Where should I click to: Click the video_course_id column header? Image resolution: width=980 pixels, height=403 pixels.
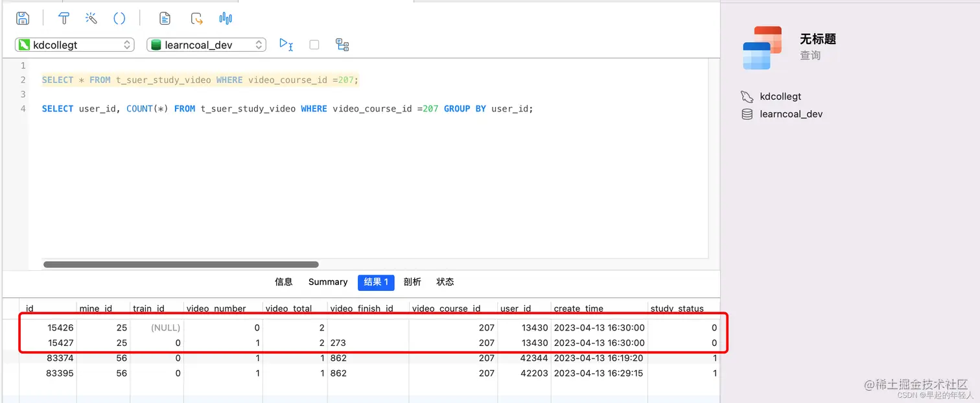click(453, 308)
